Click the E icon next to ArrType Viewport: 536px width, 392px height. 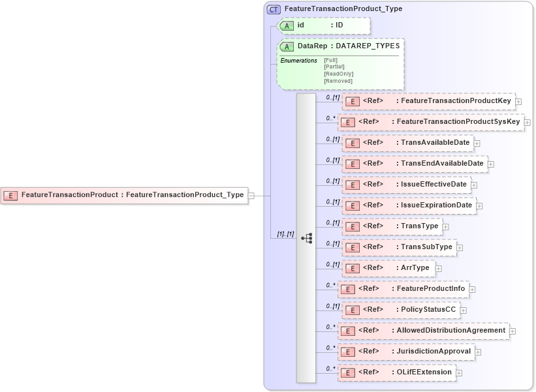coord(351,268)
